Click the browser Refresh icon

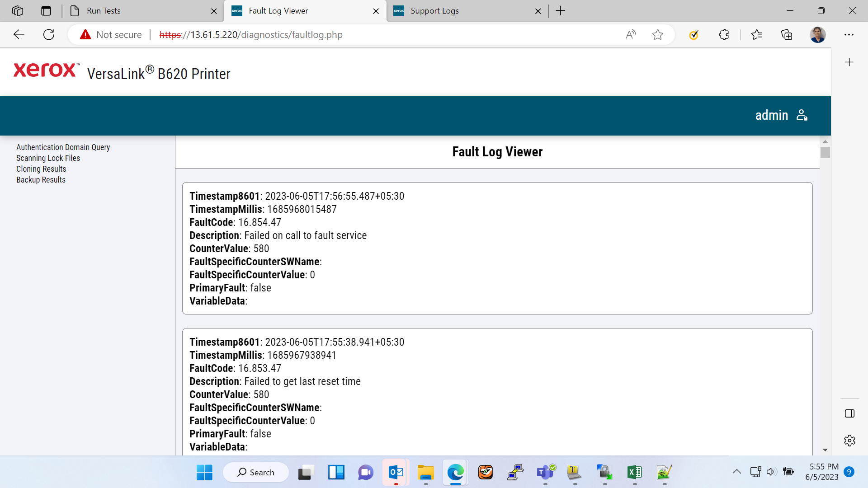coord(49,34)
